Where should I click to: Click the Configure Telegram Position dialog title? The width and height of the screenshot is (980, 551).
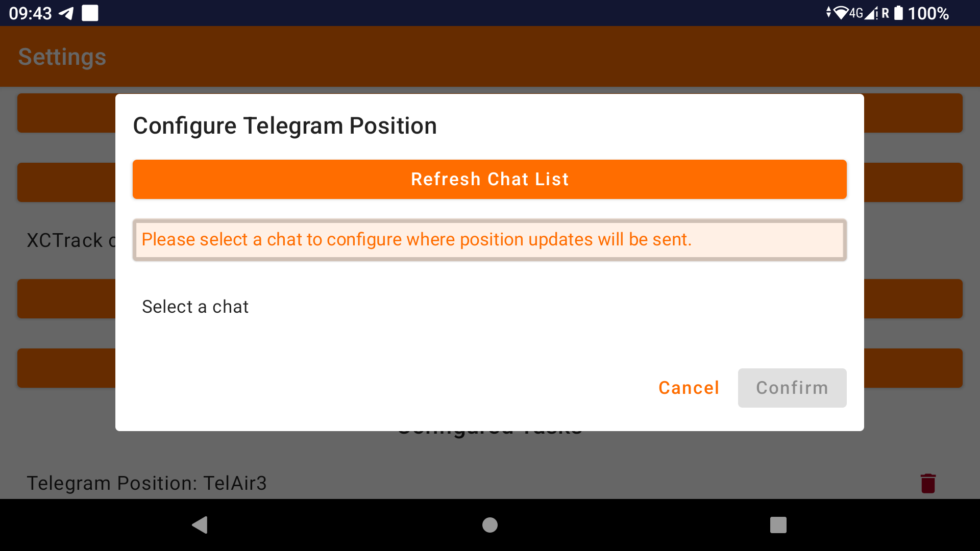pyautogui.click(x=285, y=126)
